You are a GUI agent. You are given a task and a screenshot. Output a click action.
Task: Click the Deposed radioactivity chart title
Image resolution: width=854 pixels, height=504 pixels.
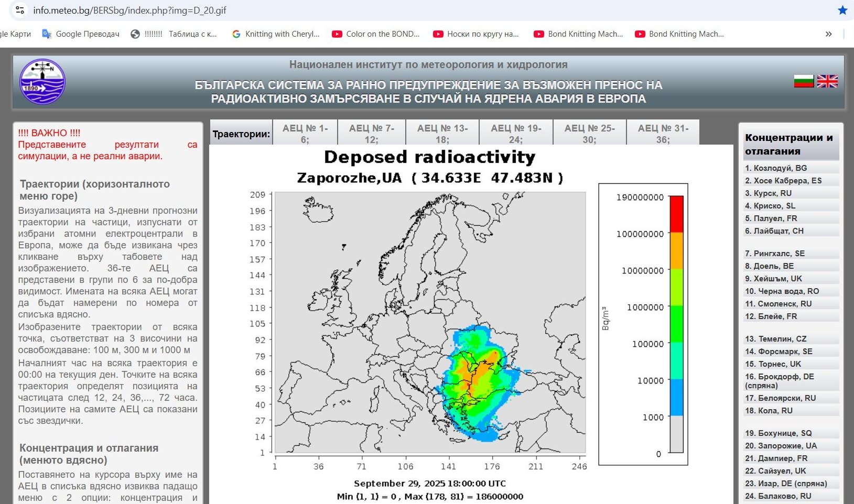(430, 157)
